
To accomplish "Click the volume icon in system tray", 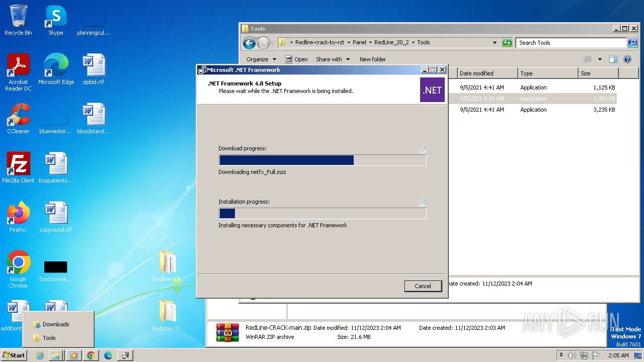I will click(572, 355).
